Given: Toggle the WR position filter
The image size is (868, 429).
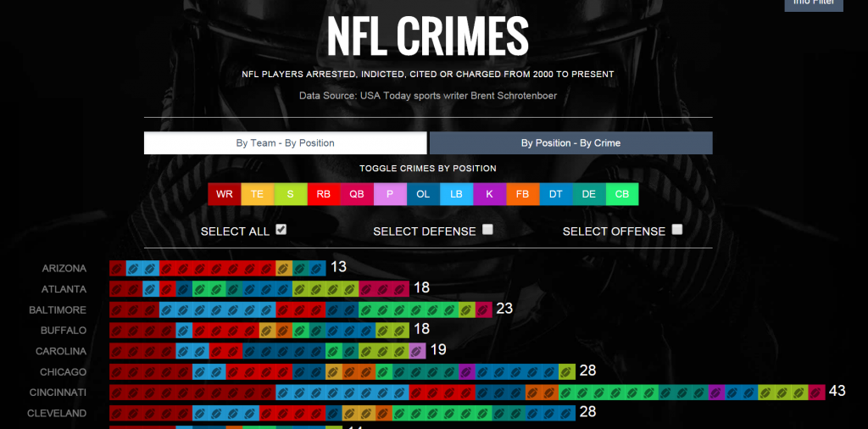Looking at the screenshot, I should pos(224,194).
